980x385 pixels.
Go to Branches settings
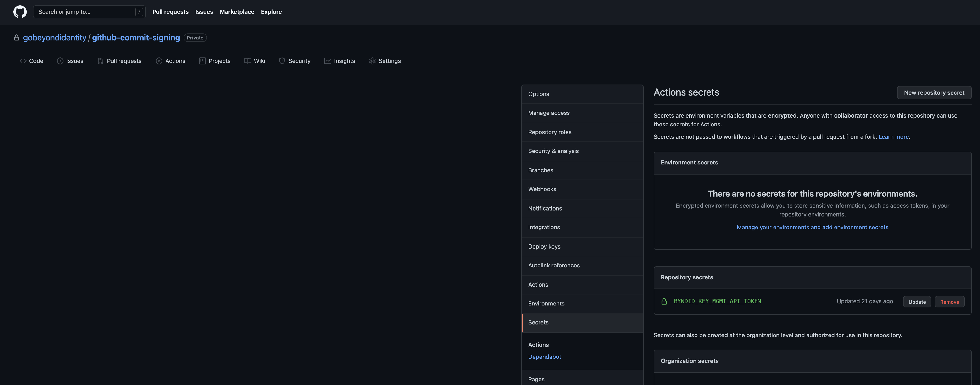(582, 170)
